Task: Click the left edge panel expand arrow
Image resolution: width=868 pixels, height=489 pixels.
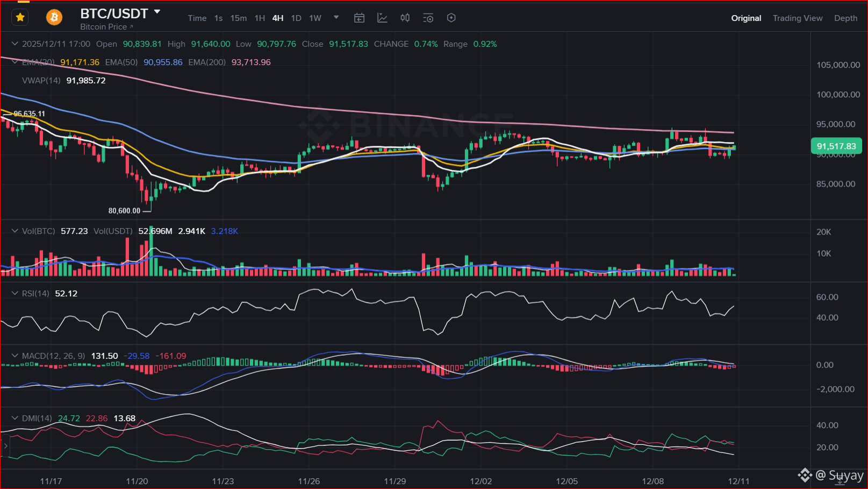Action: tap(6, 446)
